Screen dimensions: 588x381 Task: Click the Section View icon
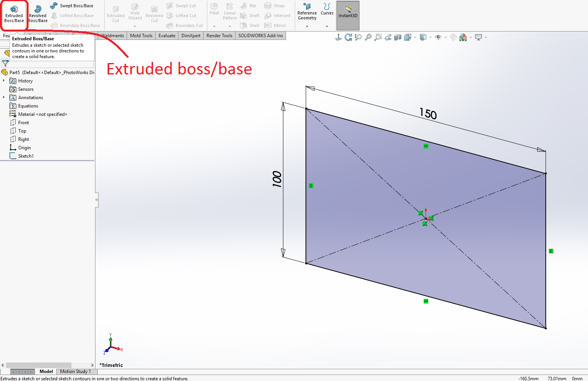[398, 37]
